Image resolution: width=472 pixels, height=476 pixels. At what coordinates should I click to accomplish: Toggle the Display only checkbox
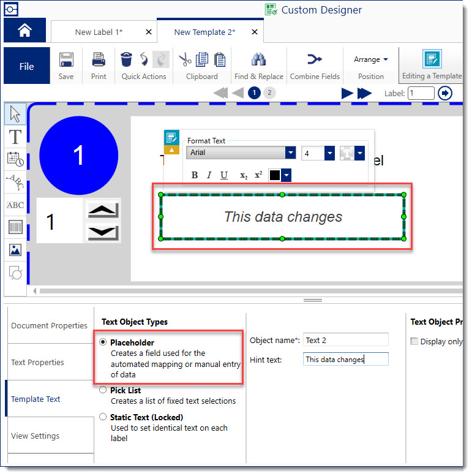click(x=414, y=341)
